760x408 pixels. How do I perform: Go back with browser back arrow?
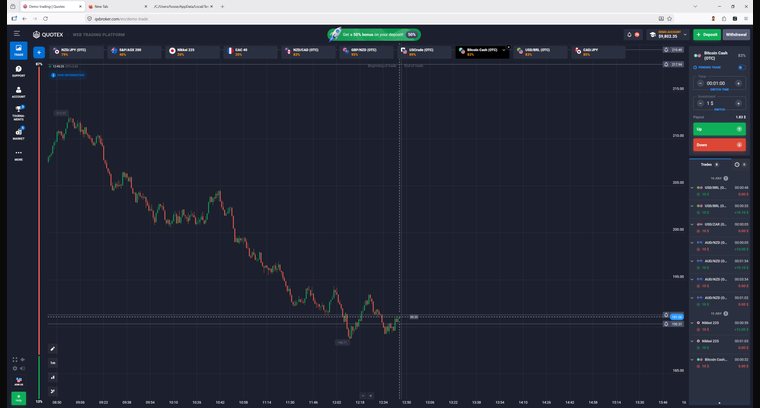[24, 18]
